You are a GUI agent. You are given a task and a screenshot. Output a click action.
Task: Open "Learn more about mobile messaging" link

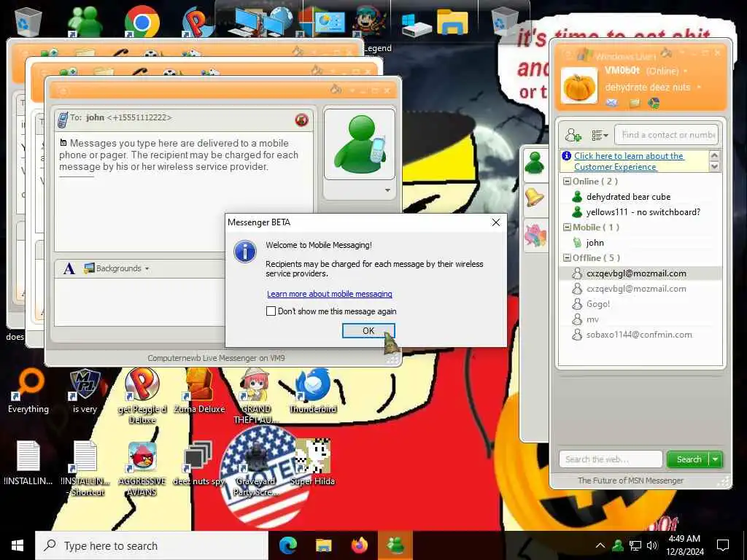[x=329, y=294]
